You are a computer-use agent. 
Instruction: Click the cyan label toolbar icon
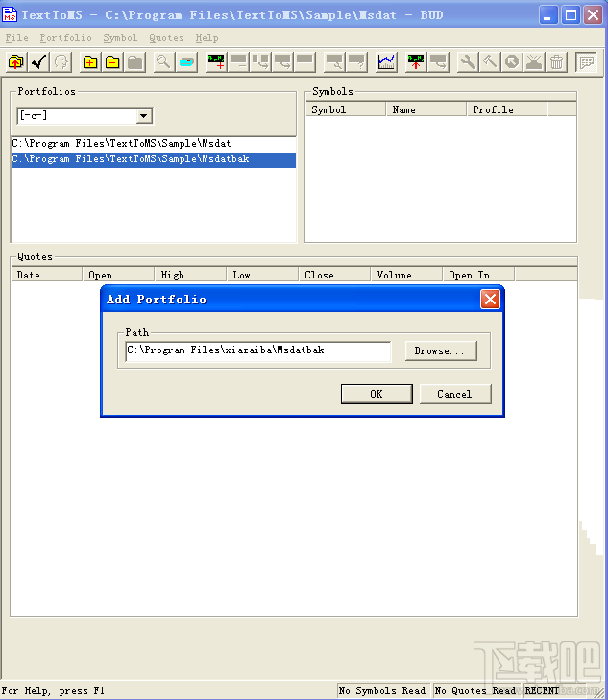[x=186, y=62]
